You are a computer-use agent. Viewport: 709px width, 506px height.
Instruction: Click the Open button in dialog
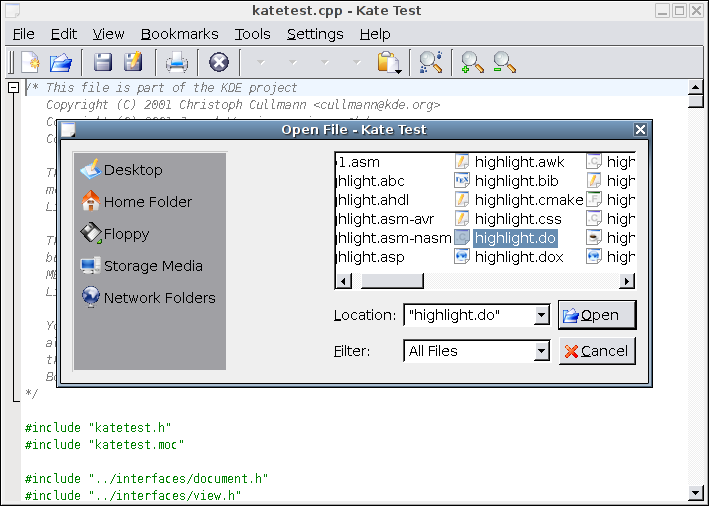pyautogui.click(x=597, y=315)
